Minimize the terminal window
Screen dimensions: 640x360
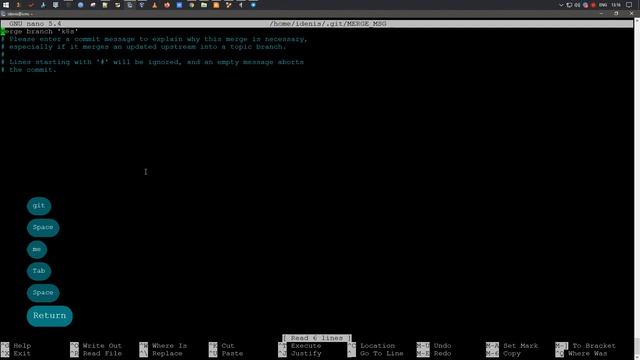pyautogui.click(x=601, y=14)
